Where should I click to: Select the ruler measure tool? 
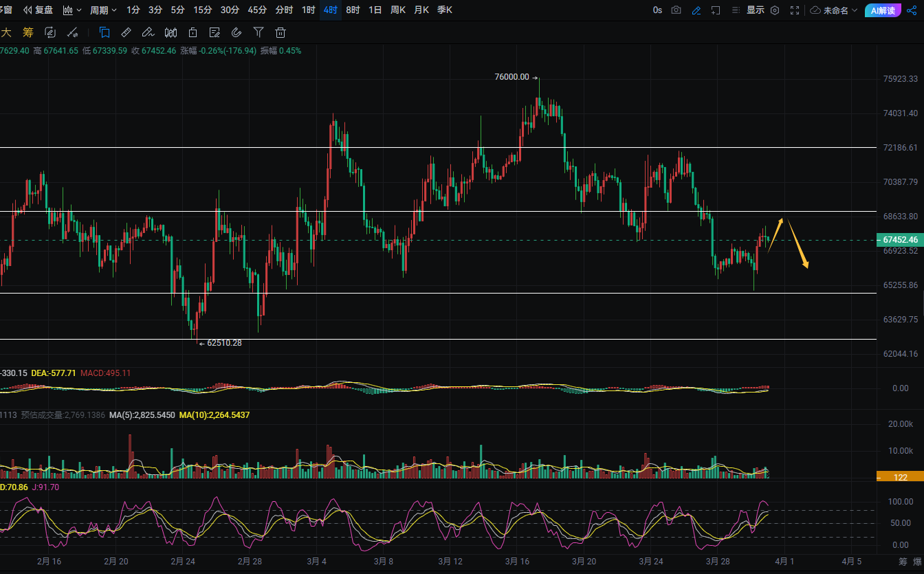(x=126, y=32)
